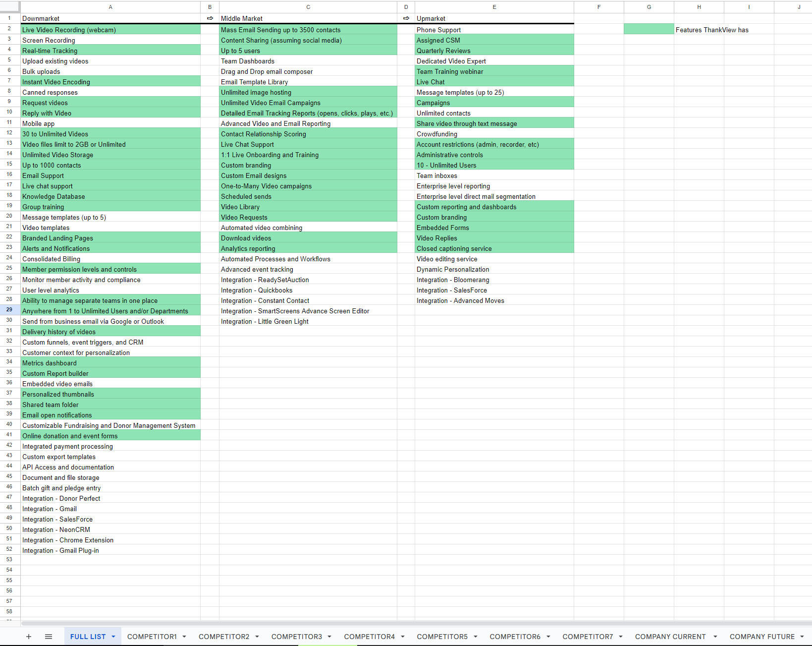Switch to the COMPETITOR3 sheet tab
This screenshot has height=646, width=812.
(296, 637)
